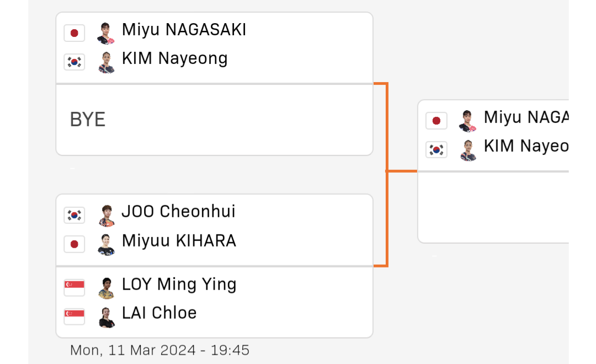Click Korea flag beside JOO Cheonhui
The image size is (596, 364).
tap(74, 216)
